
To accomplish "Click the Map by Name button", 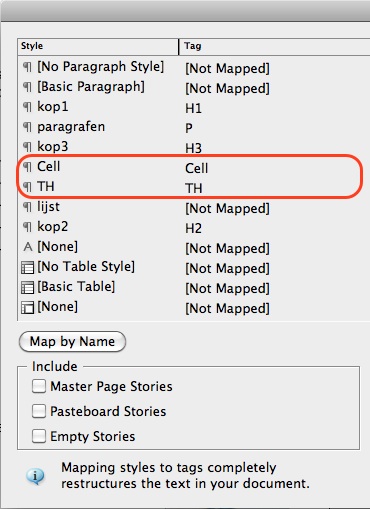I will [72, 342].
